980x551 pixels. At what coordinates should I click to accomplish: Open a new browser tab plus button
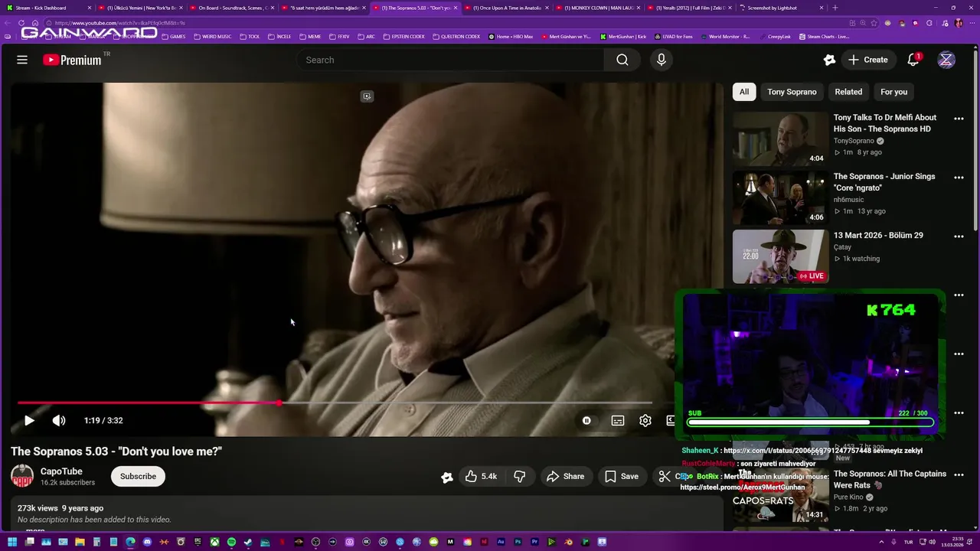pyautogui.click(x=835, y=8)
